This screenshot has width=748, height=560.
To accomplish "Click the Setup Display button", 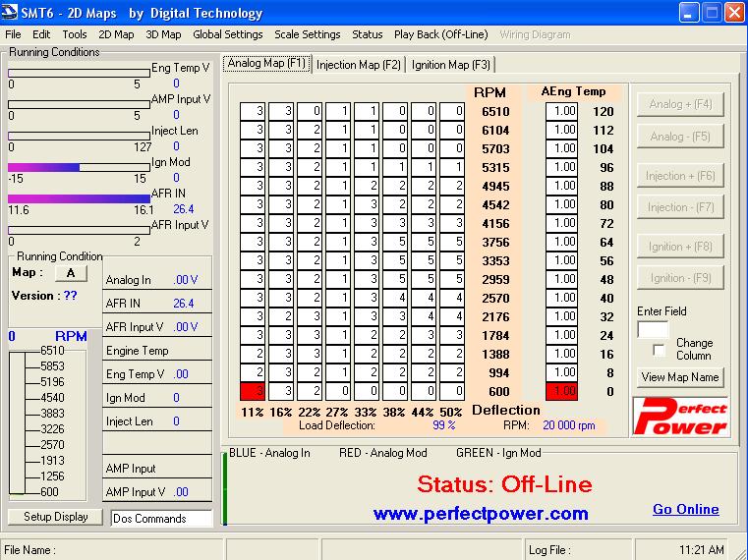I will point(56,517).
